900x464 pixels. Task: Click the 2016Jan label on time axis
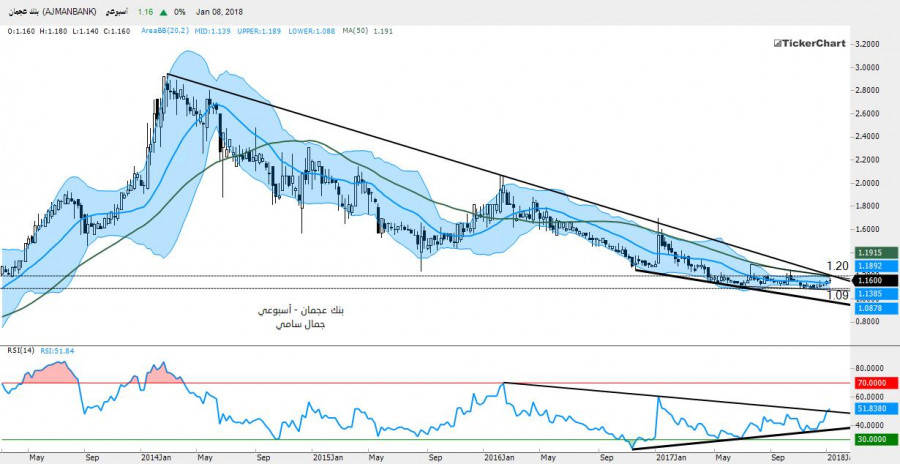(500, 456)
